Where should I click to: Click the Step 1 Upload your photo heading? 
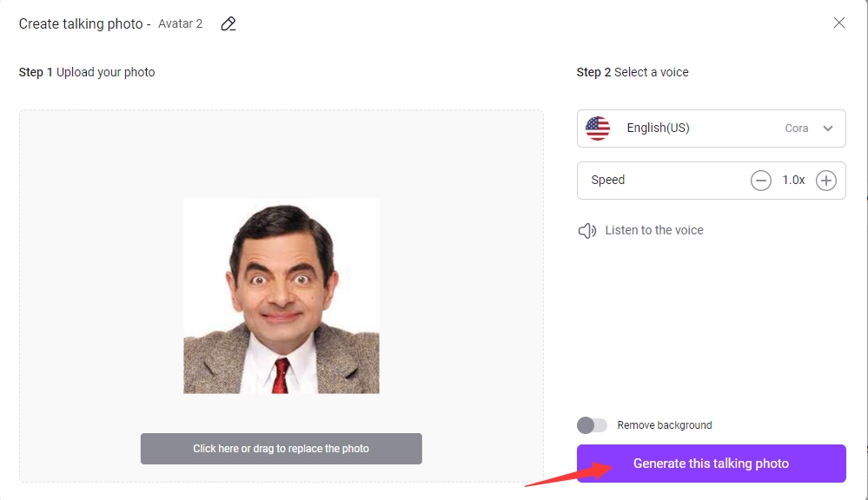(87, 72)
